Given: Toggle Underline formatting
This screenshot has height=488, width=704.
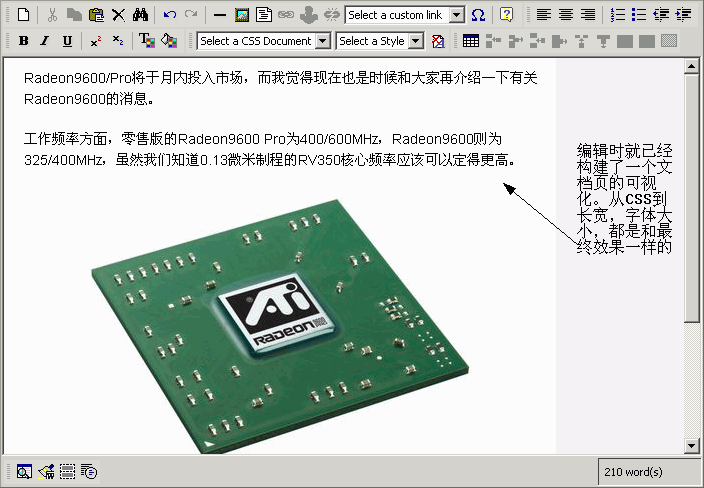Looking at the screenshot, I should [67, 41].
